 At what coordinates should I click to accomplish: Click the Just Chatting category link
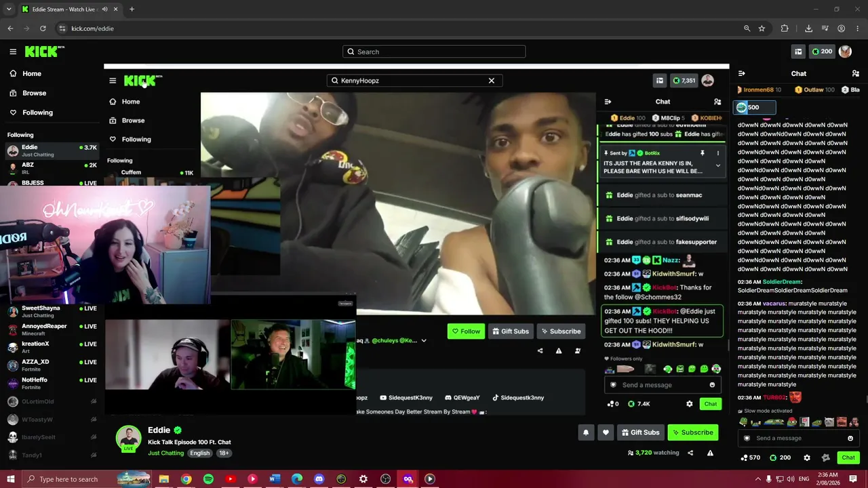pos(165,453)
